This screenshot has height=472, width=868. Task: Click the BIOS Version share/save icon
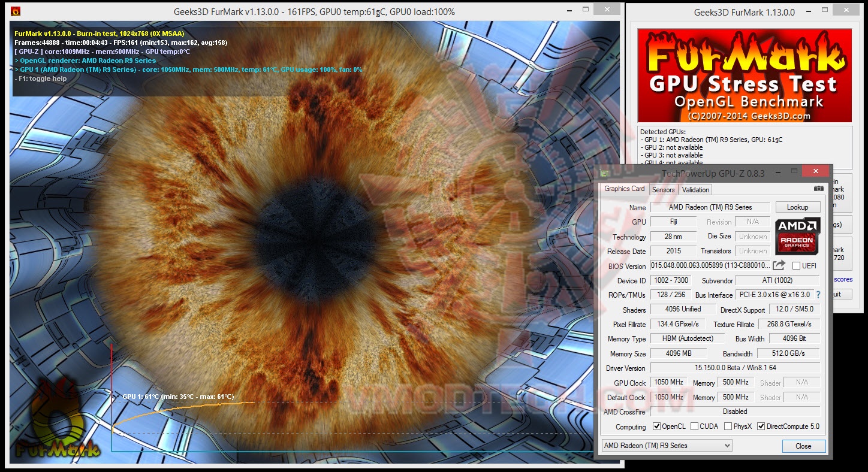coord(779,265)
